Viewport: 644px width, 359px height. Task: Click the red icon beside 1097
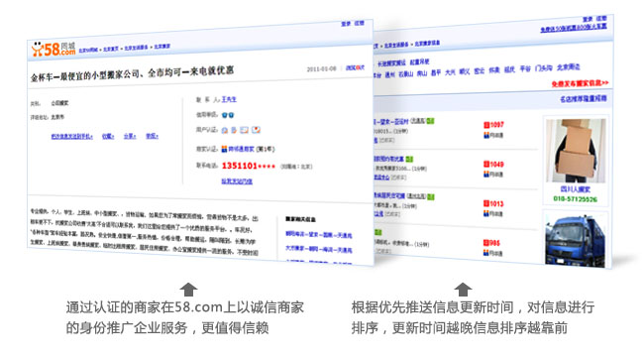pos(486,125)
